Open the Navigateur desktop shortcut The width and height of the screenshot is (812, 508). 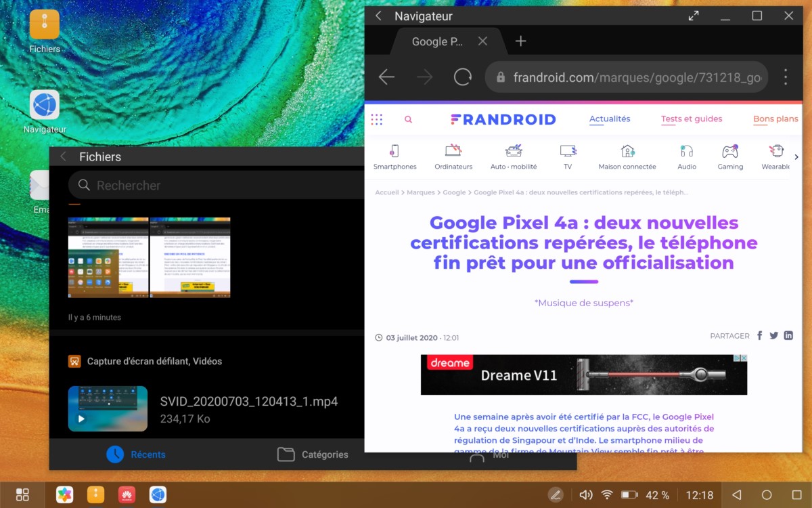(45, 112)
